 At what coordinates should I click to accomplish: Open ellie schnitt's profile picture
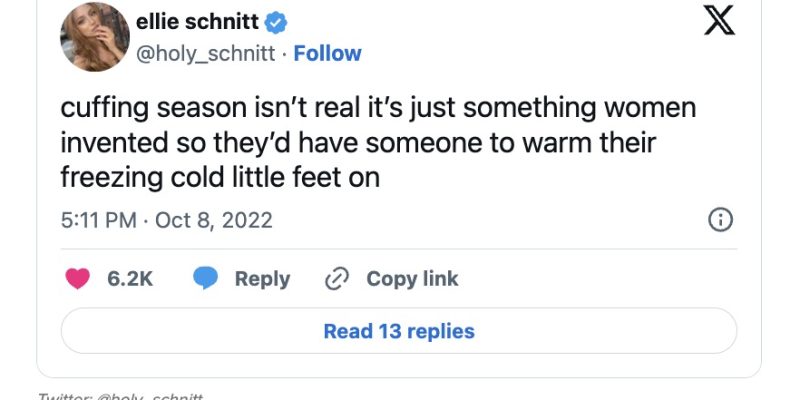(x=94, y=36)
